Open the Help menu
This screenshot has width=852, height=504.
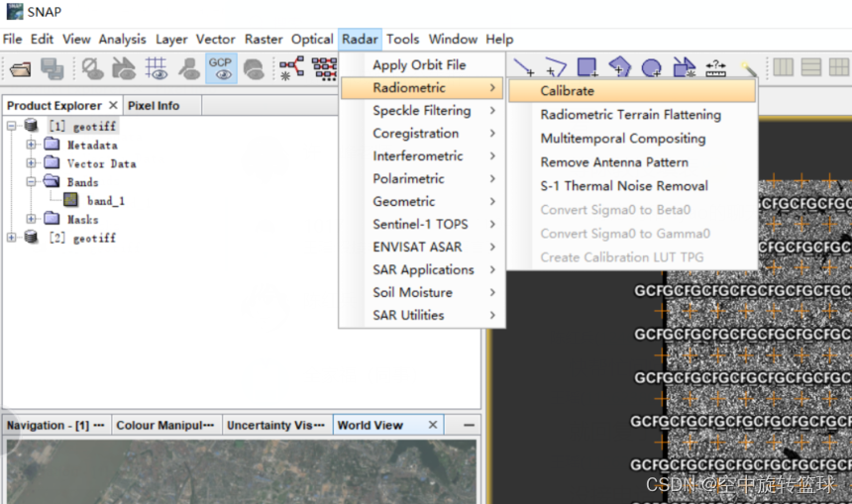[499, 39]
